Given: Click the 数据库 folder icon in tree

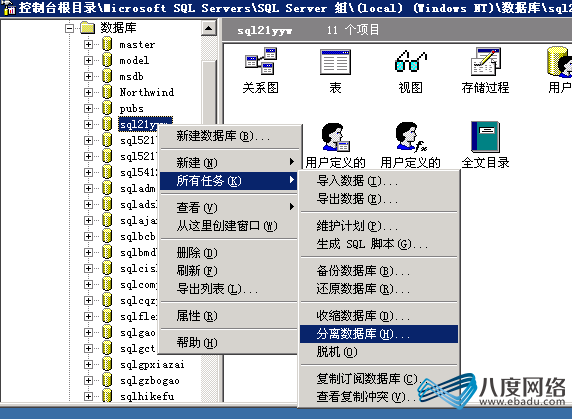Looking at the screenshot, I should (88, 28).
